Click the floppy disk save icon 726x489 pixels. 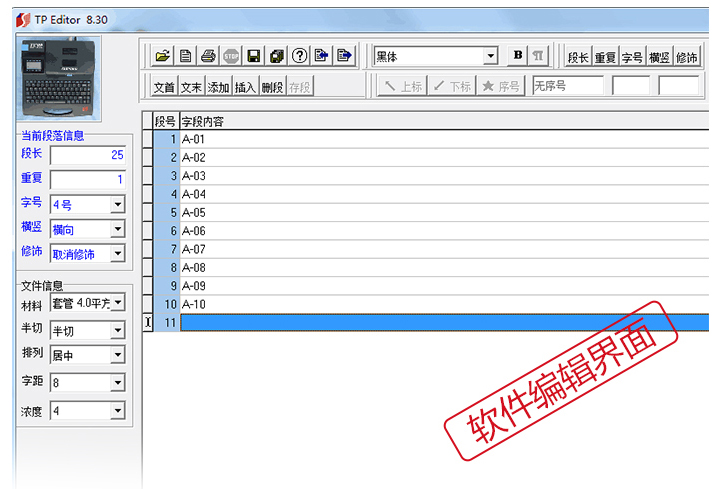click(x=253, y=56)
